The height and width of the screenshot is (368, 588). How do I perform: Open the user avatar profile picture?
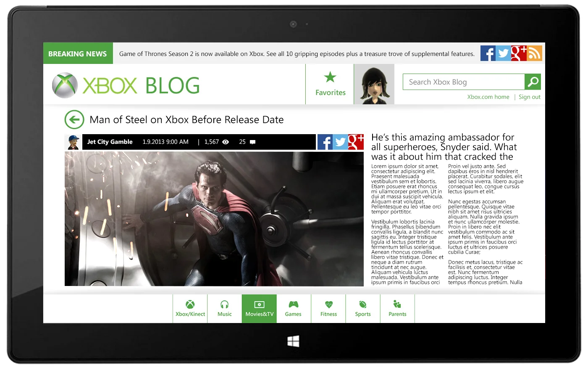tap(374, 84)
